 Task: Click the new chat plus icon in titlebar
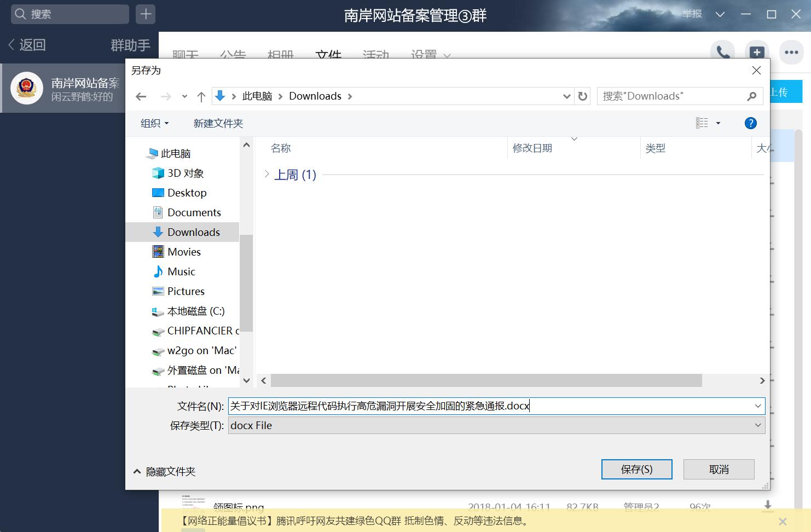[145, 14]
